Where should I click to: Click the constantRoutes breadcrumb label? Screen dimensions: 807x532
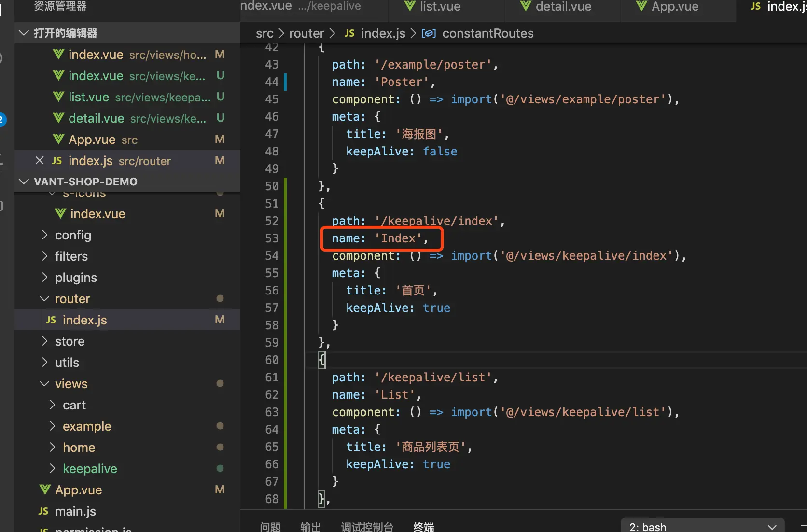tap(488, 33)
